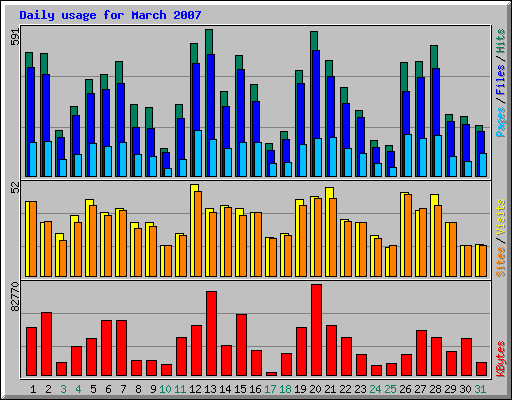Click weekend day label 4

78,389
